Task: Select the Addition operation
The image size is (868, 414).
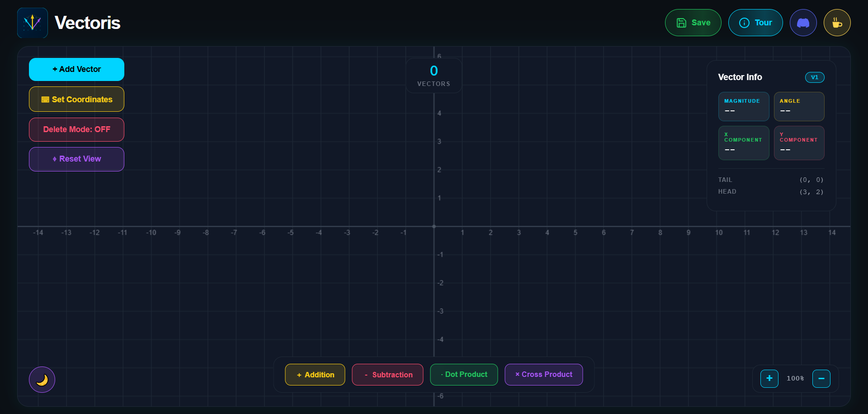Action: click(315, 375)
